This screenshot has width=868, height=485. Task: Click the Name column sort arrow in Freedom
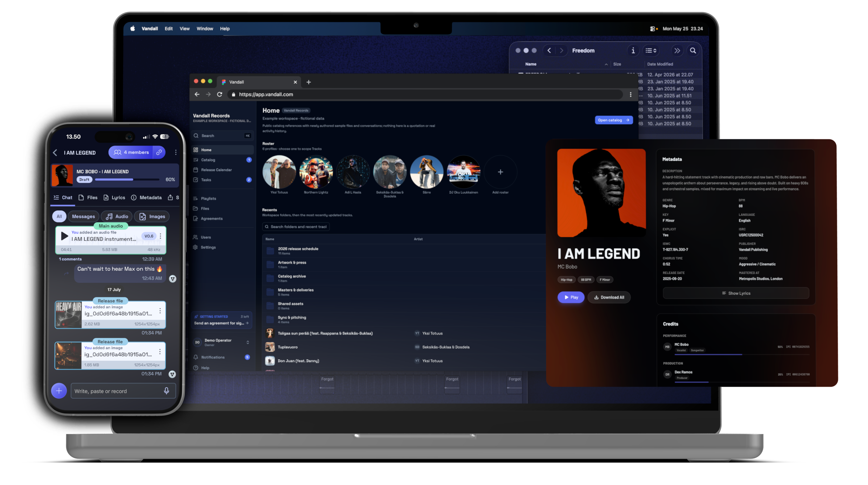click(606, 64)
